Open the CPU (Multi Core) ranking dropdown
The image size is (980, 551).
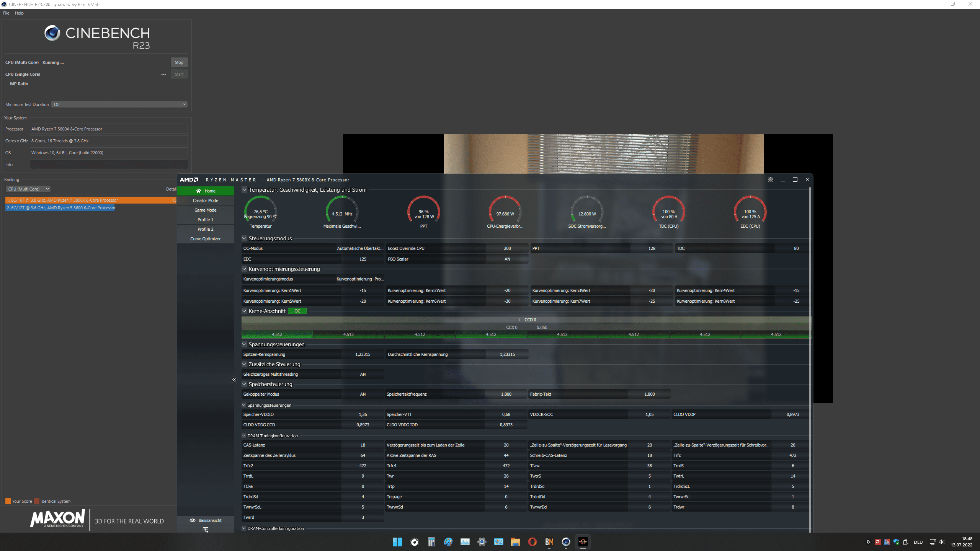click(28, 189)
